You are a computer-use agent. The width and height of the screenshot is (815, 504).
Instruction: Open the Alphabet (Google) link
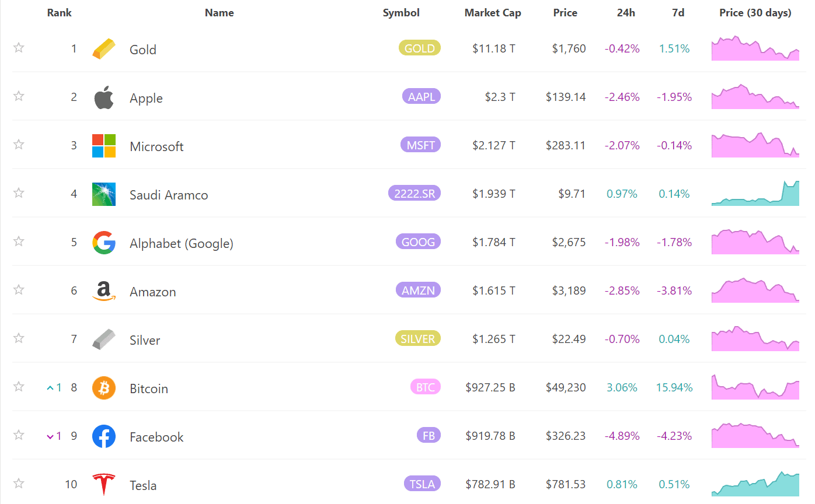click(182, 243)
